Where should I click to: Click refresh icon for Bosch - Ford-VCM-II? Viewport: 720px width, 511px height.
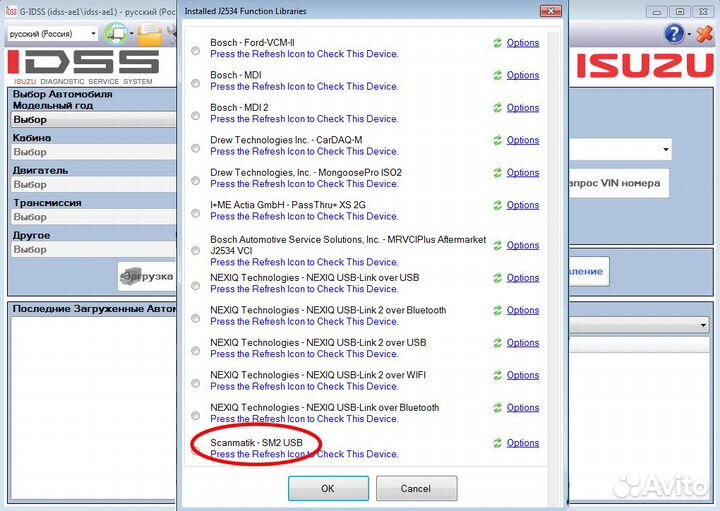(497, 43)
